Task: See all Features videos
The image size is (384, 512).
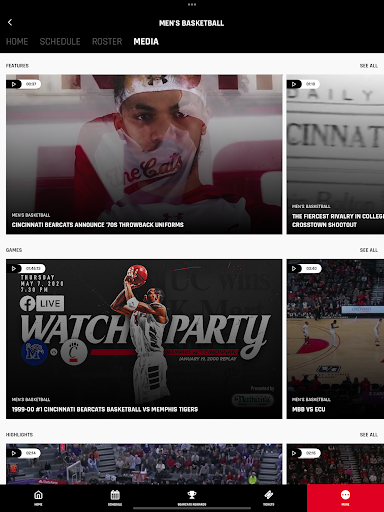Action: pos(369,66)
